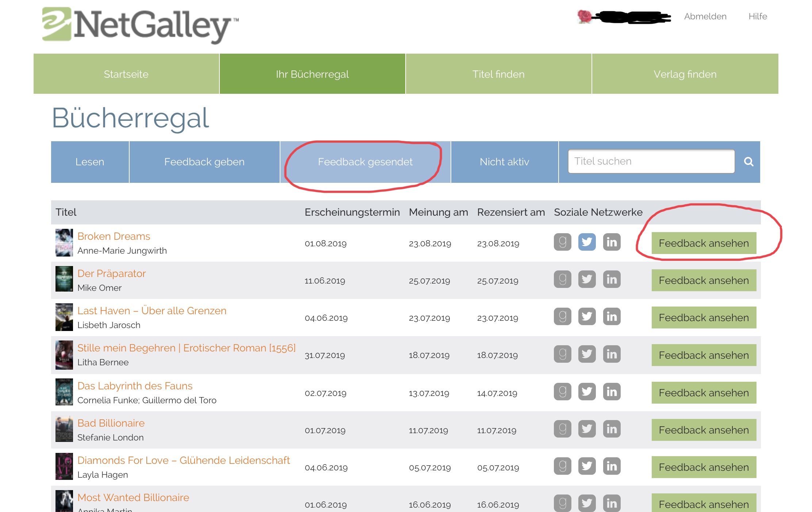
Task: Share Bad Billionaire on Goodreads
Action: point(563,429)
